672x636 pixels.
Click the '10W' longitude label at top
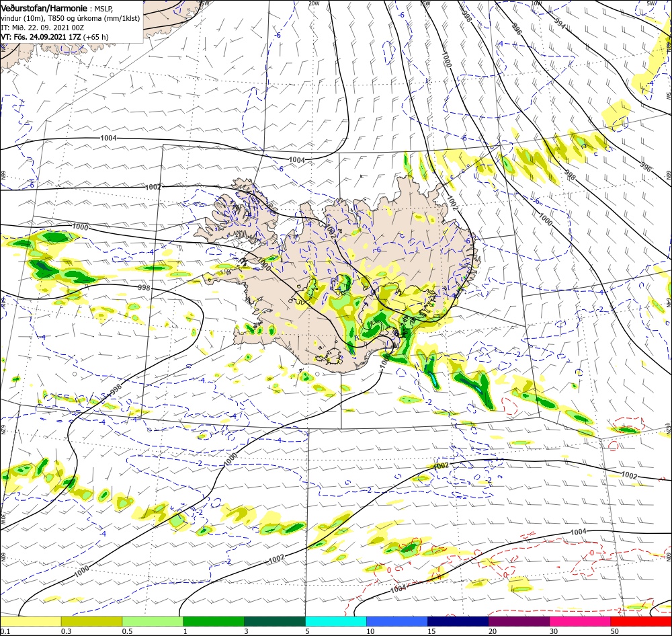[x=536, y=3]
